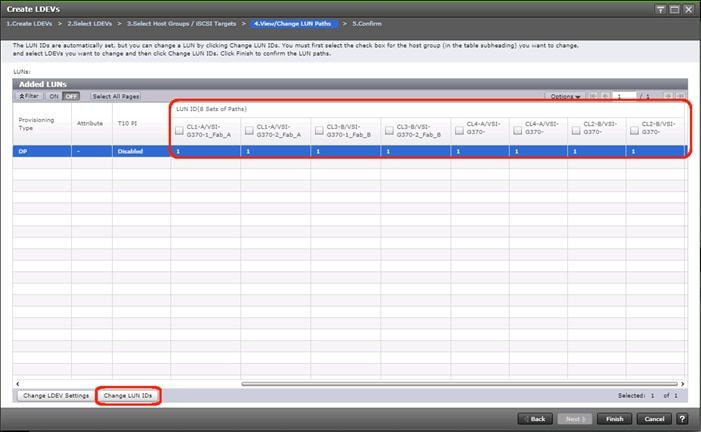701x432 pixels.
Task: Go to next page of Added LUNs
Action: coord(667,96)
